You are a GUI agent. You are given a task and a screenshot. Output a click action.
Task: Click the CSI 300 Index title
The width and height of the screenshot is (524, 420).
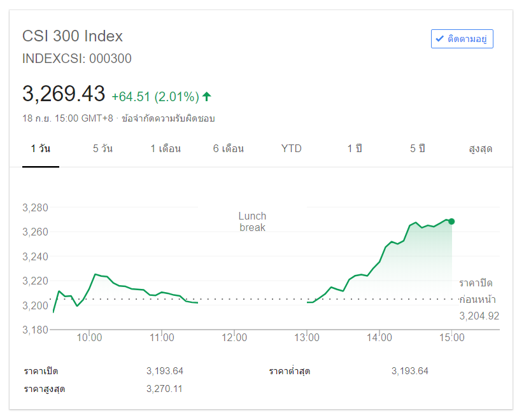point(73,36)
